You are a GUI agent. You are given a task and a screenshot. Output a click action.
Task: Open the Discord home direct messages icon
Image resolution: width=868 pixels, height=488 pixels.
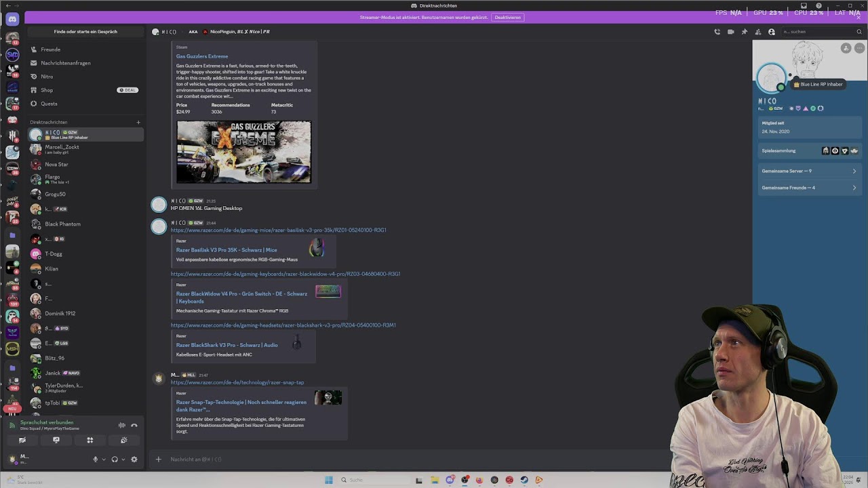coord(12,21)
